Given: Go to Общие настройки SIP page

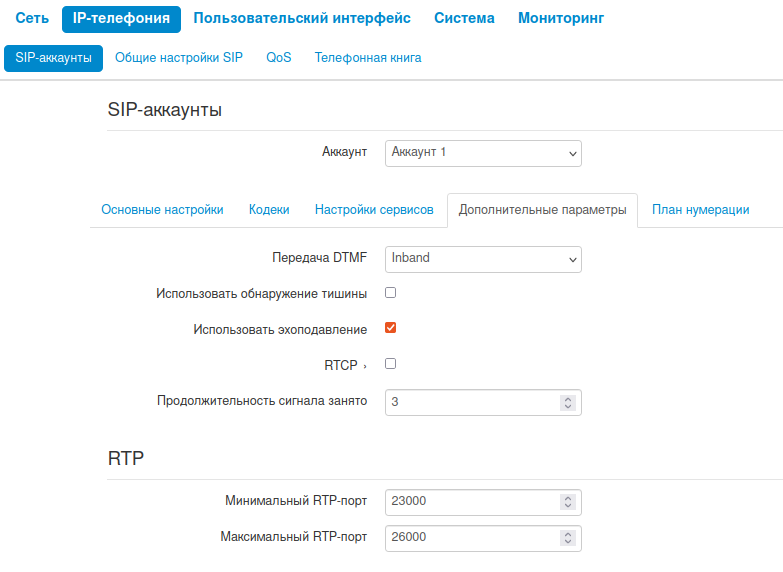Looking at the screenshot, I should click(179, 58).
